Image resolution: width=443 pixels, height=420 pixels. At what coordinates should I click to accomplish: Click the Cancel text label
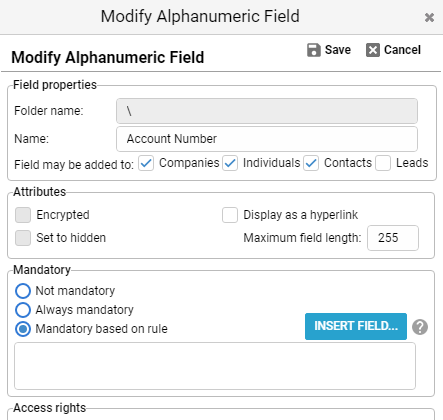[x=403, y=50]
